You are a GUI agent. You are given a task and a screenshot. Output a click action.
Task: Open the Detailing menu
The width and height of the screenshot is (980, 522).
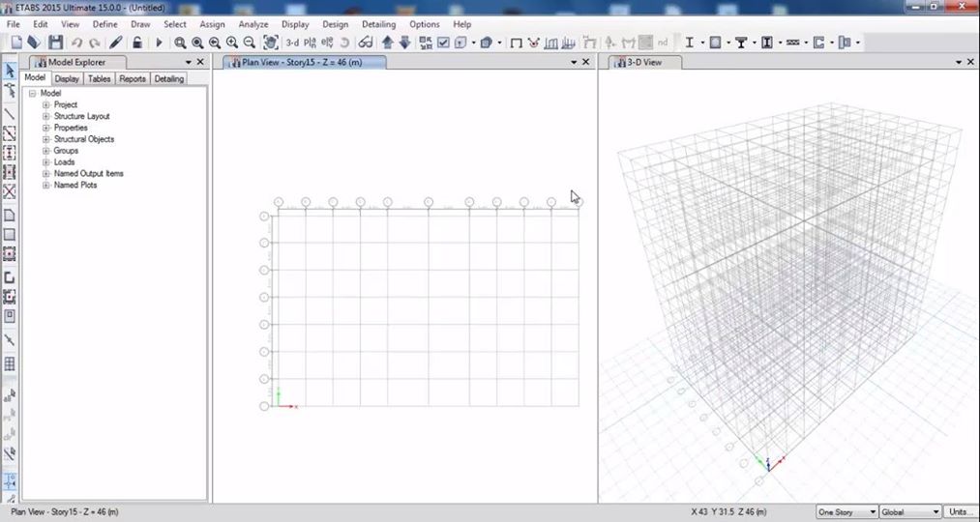click(x=379, y=24)
